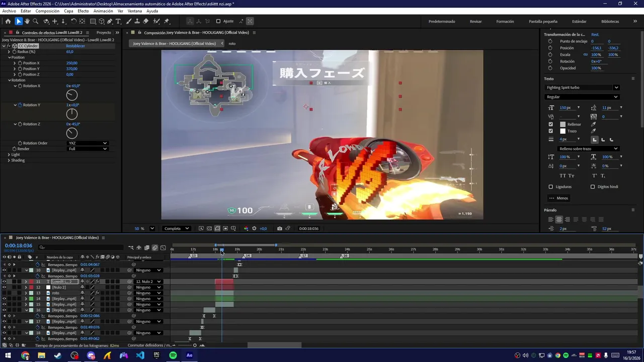The image size is (644, 362).
Task: Click the timeline zoom slider at bottom
Action: (187, 345)
